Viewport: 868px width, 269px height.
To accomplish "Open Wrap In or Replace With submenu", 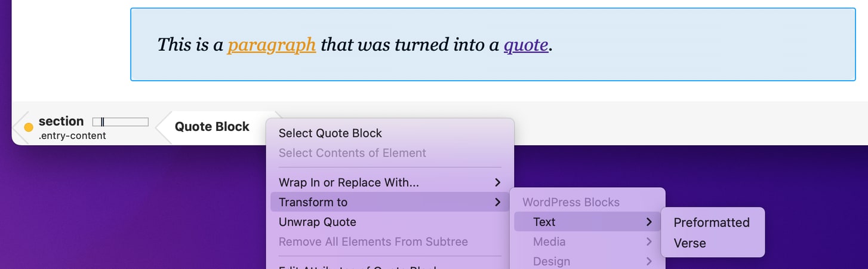I will pos(390,182).
